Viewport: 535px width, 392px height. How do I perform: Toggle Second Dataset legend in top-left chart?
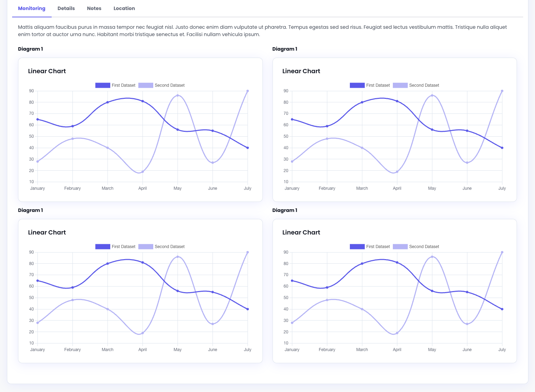pos(162,85)
